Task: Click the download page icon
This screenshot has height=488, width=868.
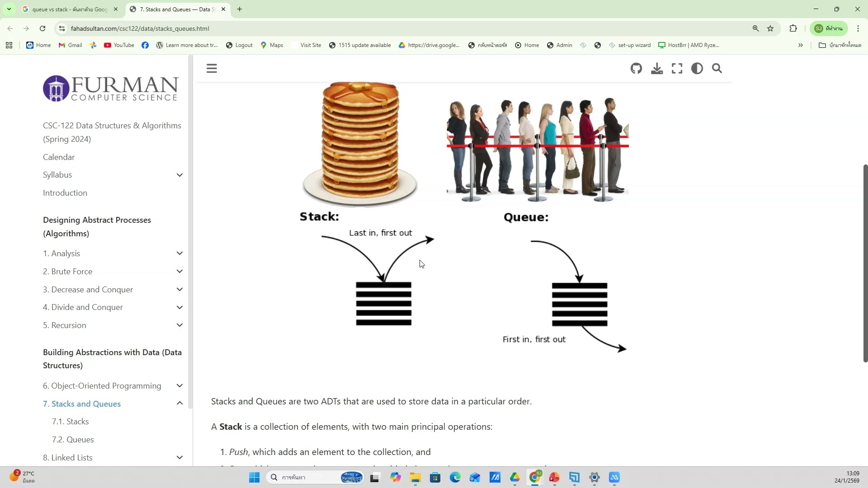Action: [x=657, y=69]
